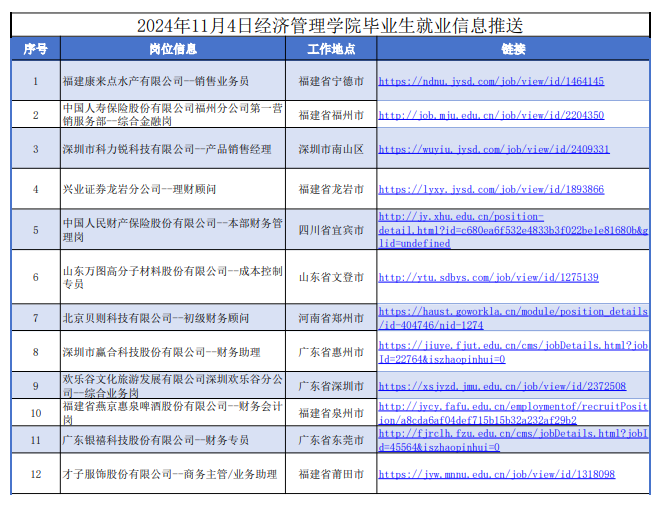The image size is (663, 508).
Task: Click the 序号 header cell
Action: pos(36,49)
